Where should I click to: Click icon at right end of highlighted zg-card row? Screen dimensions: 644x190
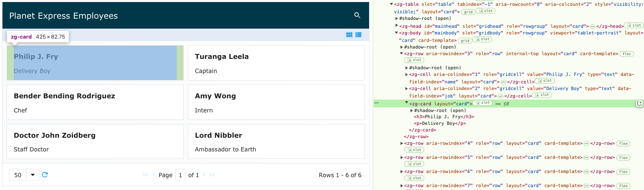pyautogui.click(x=639, y=104)
